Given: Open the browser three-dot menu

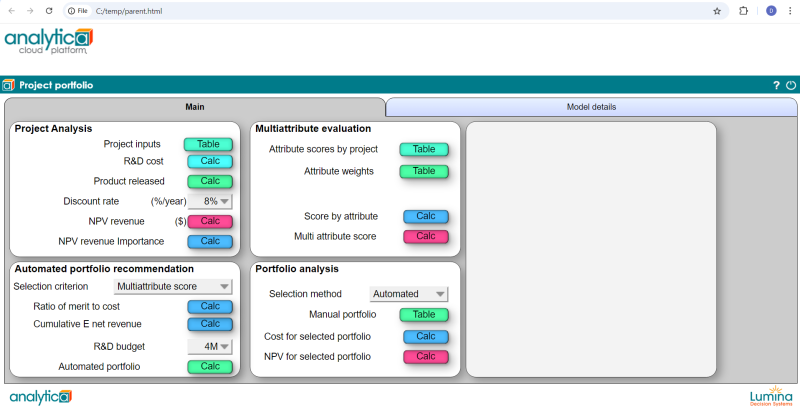Looking at the screenshot, I should click(x=790, y=11).
